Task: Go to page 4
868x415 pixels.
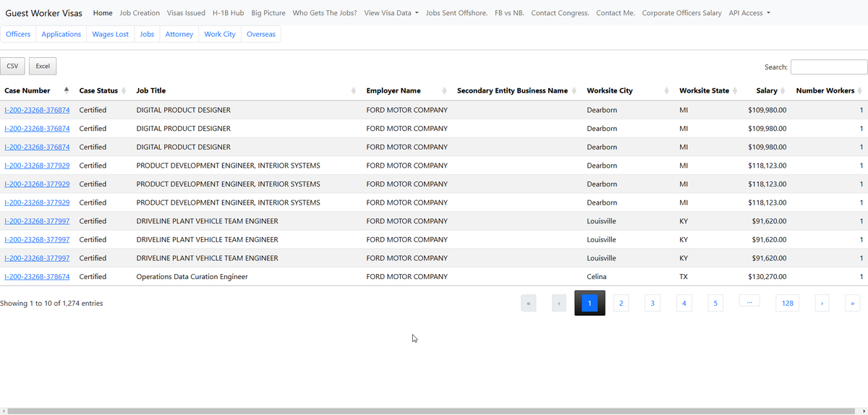Action: point(684,303)
